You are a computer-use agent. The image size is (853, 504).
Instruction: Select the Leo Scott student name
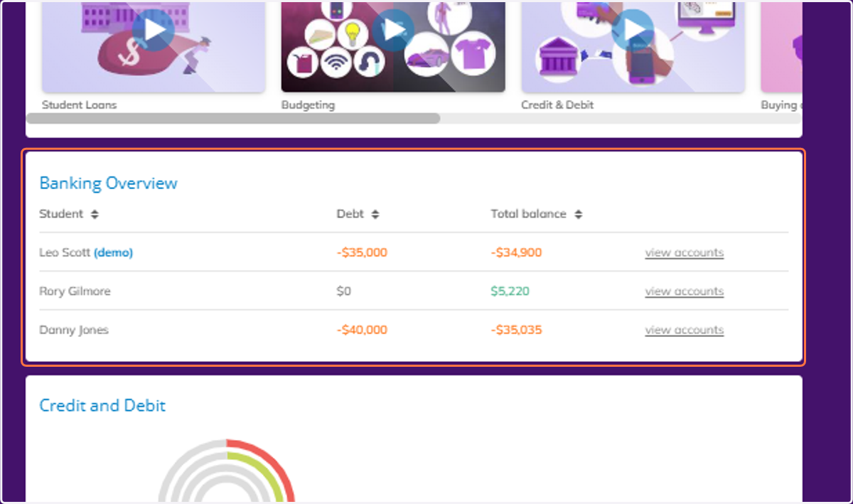tap(65, 252)
